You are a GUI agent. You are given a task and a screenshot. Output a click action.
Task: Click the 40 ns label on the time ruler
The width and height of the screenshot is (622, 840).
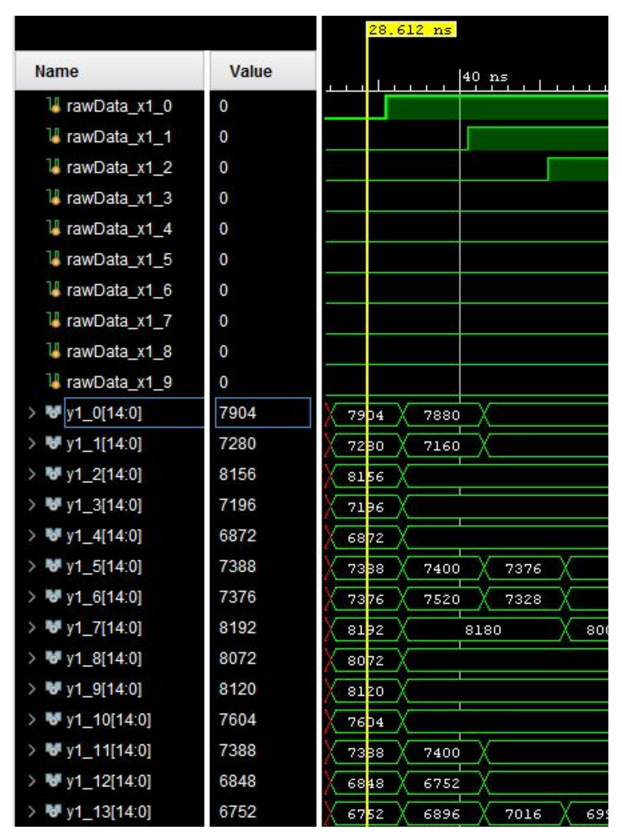pyautogui.click(x=485, y=77)
